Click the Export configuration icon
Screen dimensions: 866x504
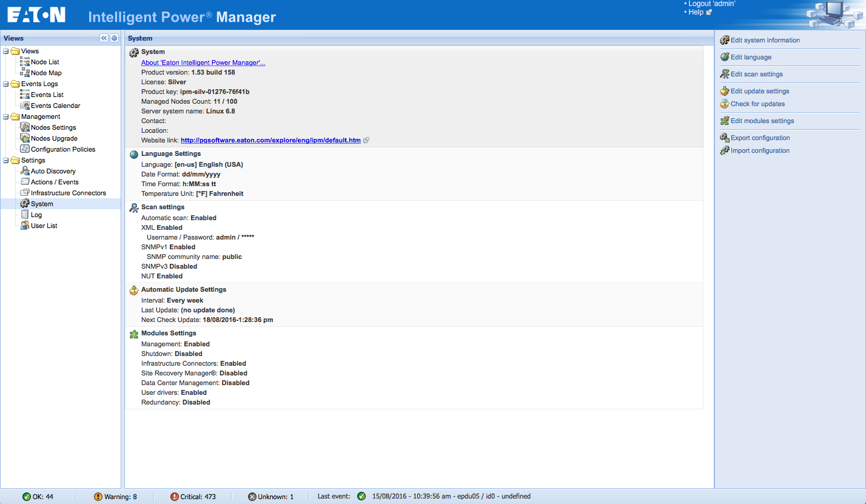(724, 138)
